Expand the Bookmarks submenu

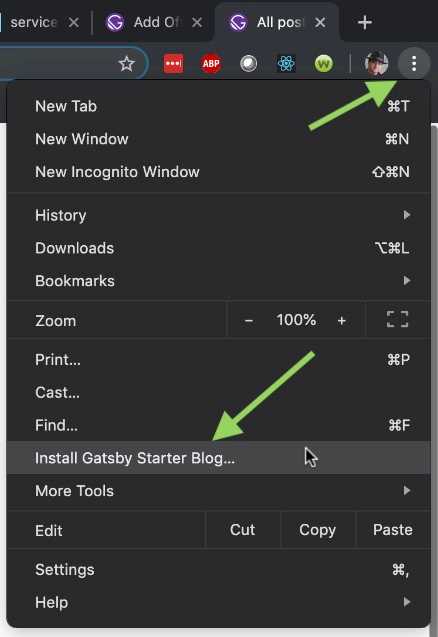[219, 281]
